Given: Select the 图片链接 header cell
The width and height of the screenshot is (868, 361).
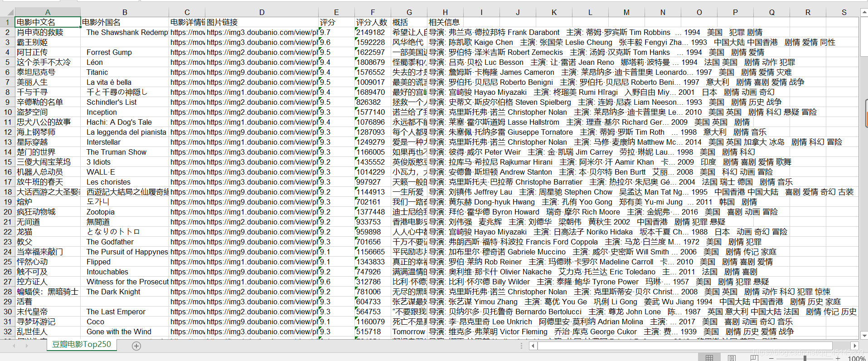Looking at the screenshot, I should [262, 22].
